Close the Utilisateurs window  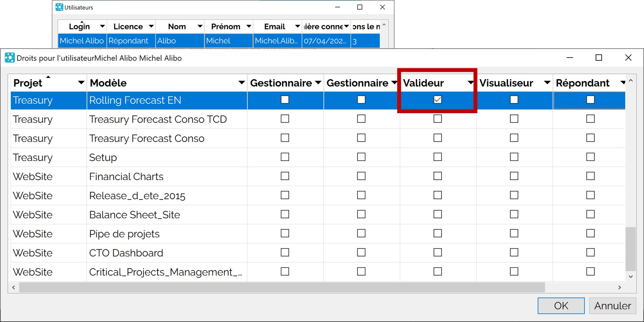click(x=383, y=7)
